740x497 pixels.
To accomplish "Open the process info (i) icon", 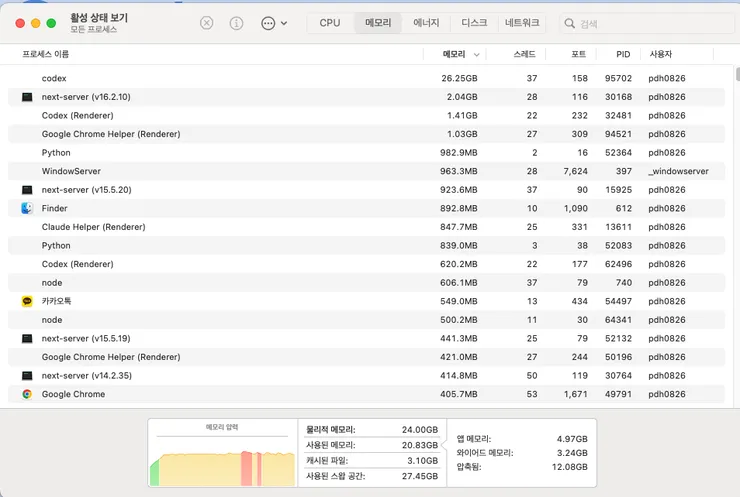I will 236,23.
